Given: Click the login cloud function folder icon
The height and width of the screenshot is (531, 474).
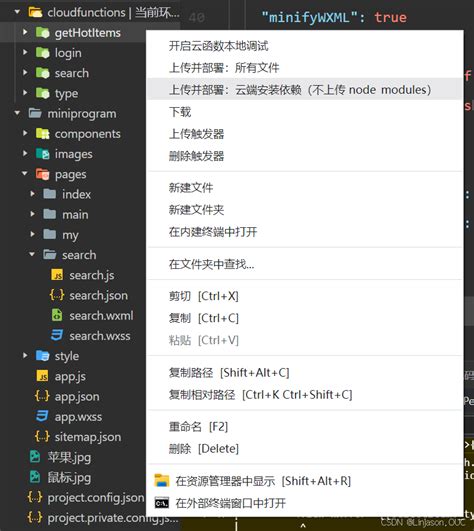Looking at the screenshot, I should click(x=43, y=52).
